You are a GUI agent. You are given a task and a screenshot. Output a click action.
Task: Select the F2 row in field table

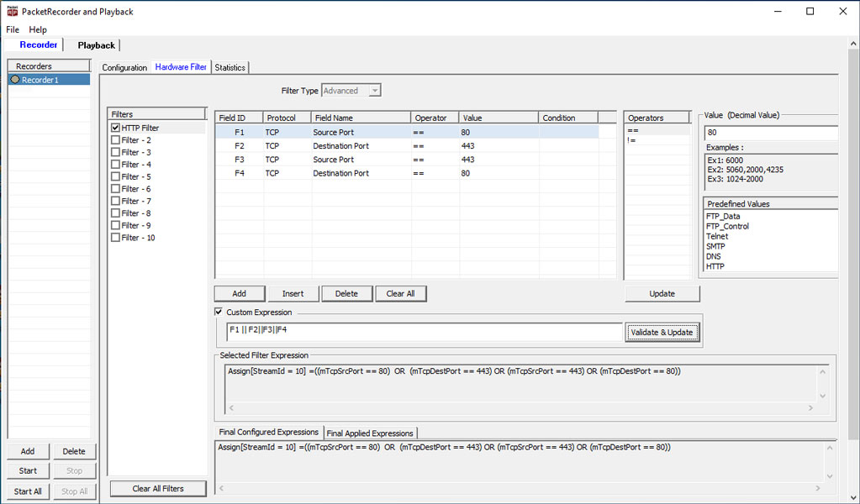click(406, 145)
